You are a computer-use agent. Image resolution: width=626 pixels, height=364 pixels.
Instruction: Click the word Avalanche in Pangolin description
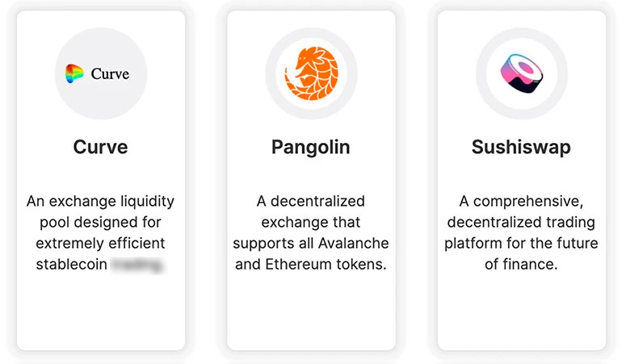355,243
